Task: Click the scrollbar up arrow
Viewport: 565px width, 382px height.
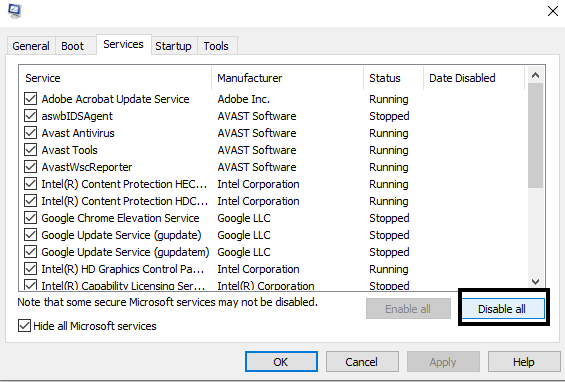Action: click(x=535, y=75)
